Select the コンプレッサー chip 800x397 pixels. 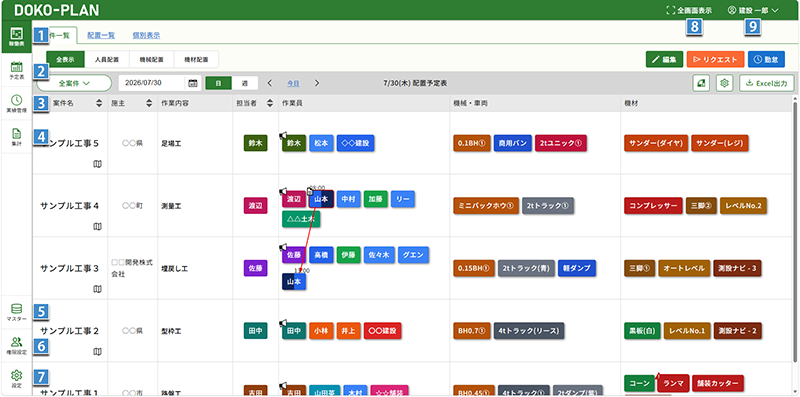click(654, 206)
